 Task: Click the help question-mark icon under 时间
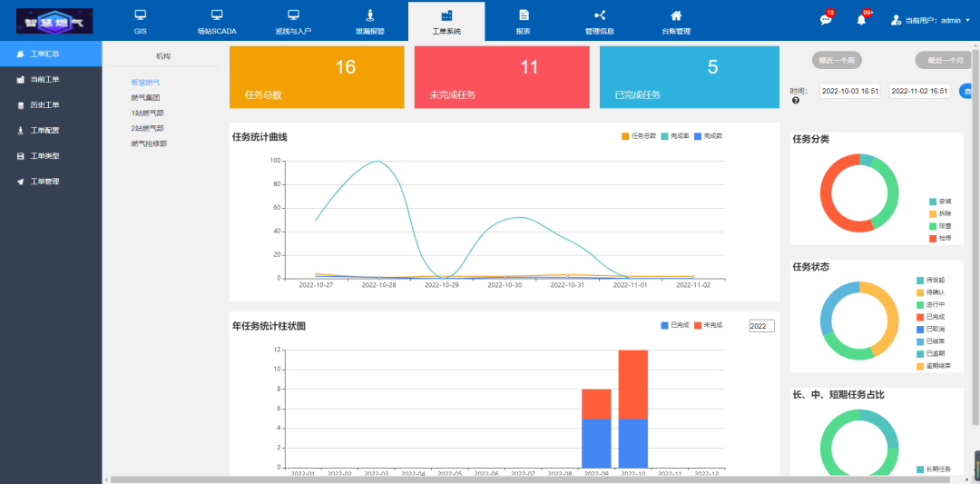pos(796,100)
